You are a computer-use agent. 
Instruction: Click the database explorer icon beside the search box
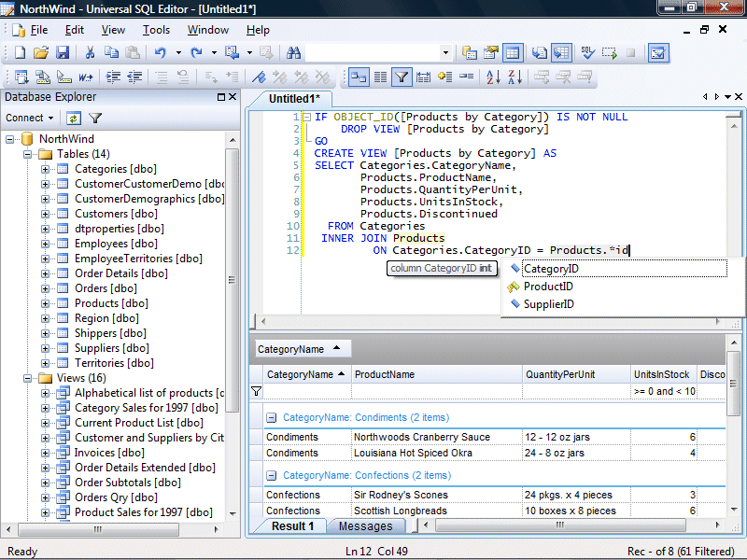pyautogui.click(x=470, y=52)
